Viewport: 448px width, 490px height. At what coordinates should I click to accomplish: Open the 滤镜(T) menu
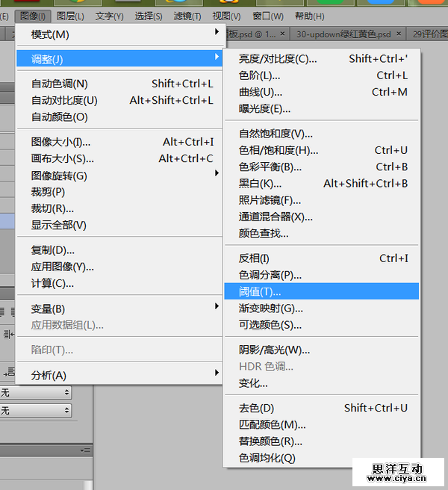(187, 16)
